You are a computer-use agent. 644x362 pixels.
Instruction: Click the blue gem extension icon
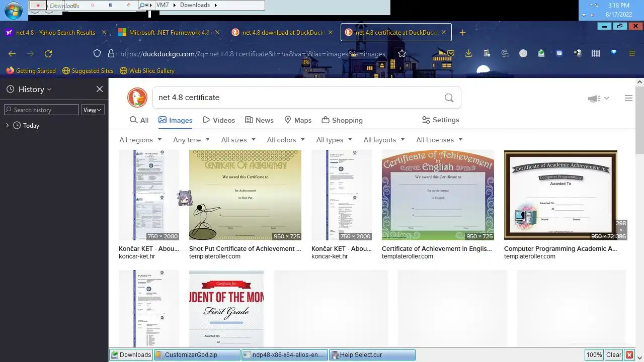[x=614, y=53]
